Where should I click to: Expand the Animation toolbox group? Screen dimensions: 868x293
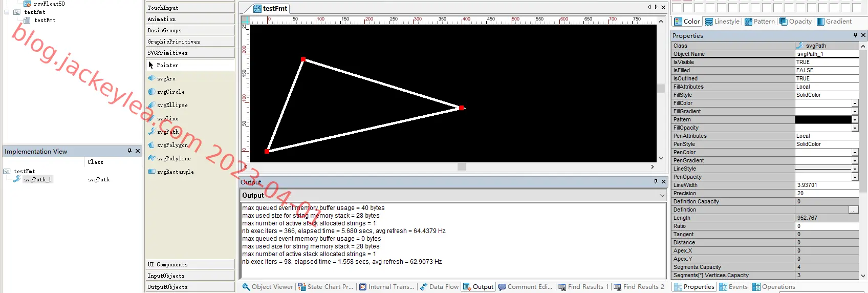click(190, 19)
